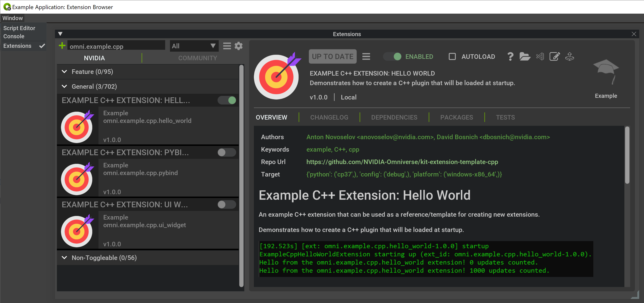Toggle the ENABLED switch in details
The height and width of the screenshot is (303, 644).
(x=393, y=56)
